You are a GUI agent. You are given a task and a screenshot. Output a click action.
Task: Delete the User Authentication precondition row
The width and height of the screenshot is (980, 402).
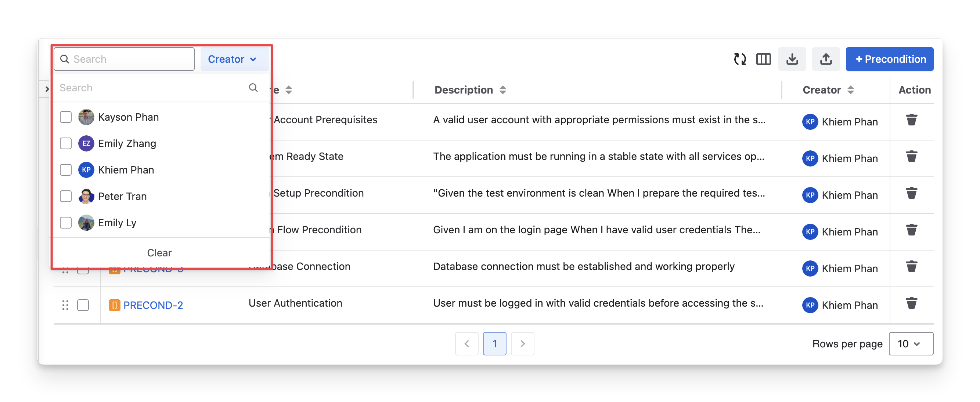911,303
